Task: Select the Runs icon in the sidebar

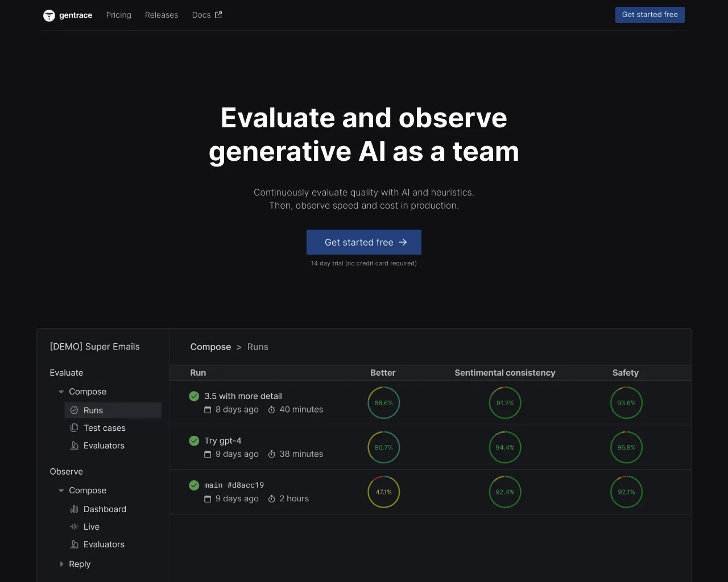Action: tap(75, 410)
